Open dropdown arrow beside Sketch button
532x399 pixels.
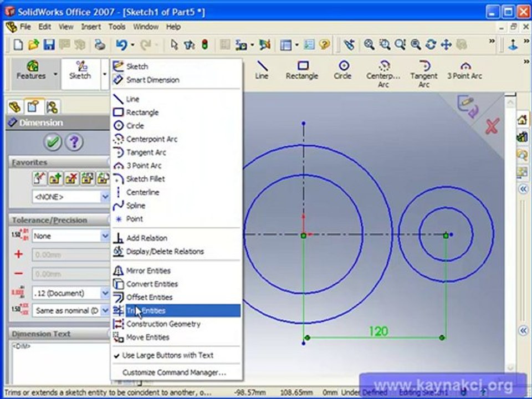(105, 74)
